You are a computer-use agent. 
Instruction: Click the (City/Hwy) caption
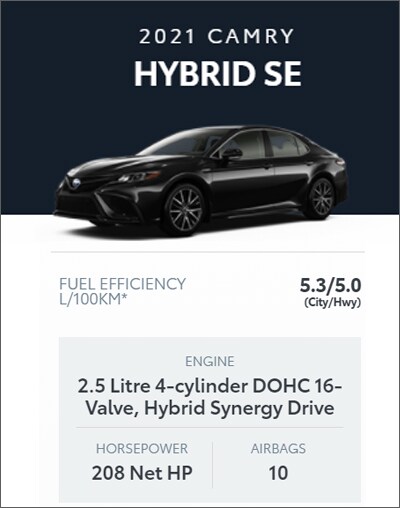[x=332, y=302]
